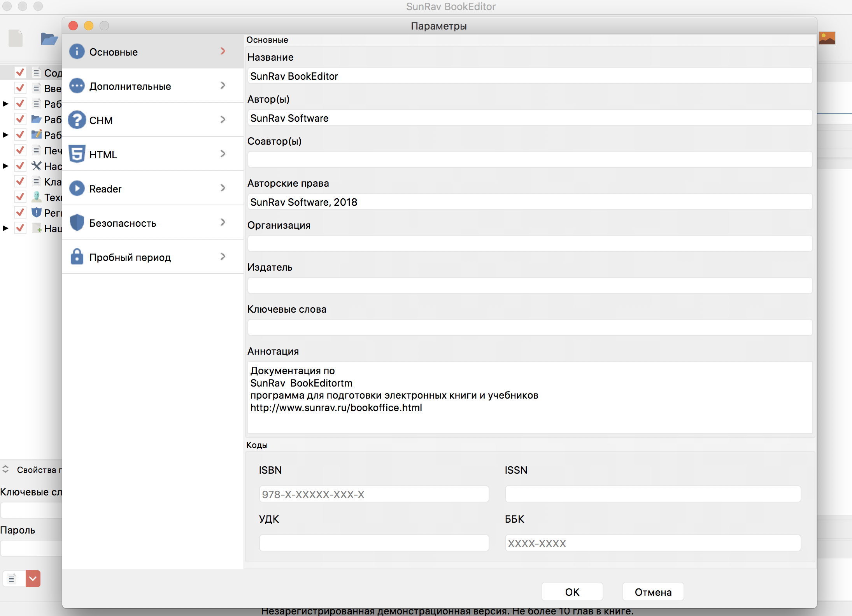Click the Пароль field in the main window

pyautogui.click(x=31, y=548)
